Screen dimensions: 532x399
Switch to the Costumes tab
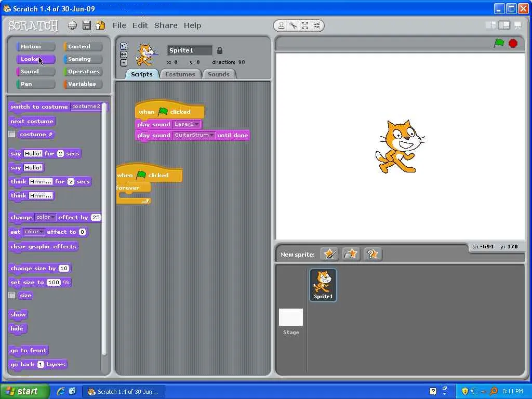point(180,74)
